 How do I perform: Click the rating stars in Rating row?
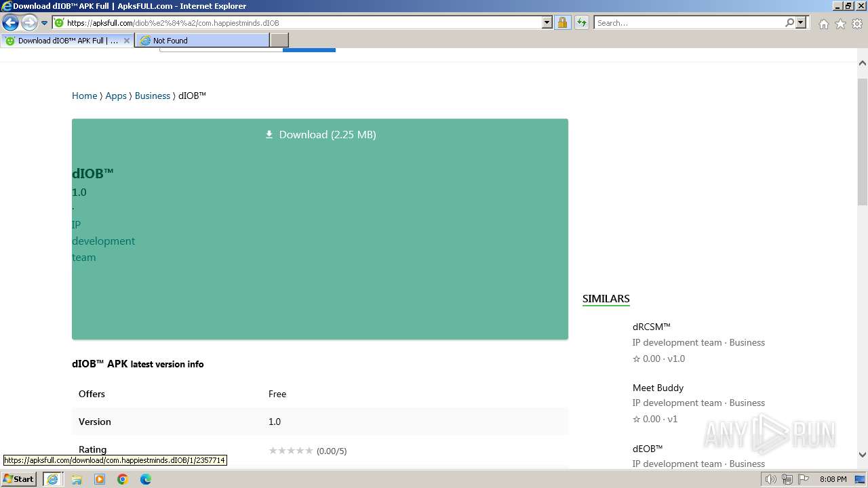[291, 451]
